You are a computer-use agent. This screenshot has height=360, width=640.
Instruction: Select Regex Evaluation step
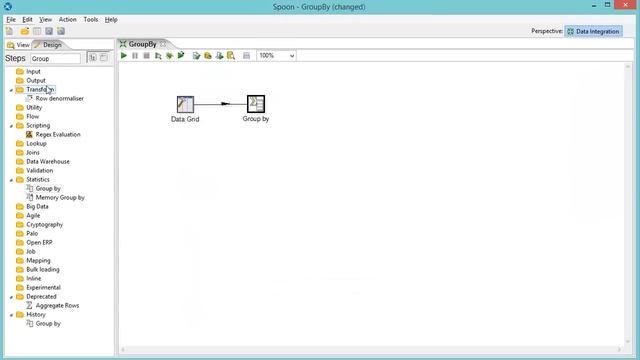tap(58, 134)
